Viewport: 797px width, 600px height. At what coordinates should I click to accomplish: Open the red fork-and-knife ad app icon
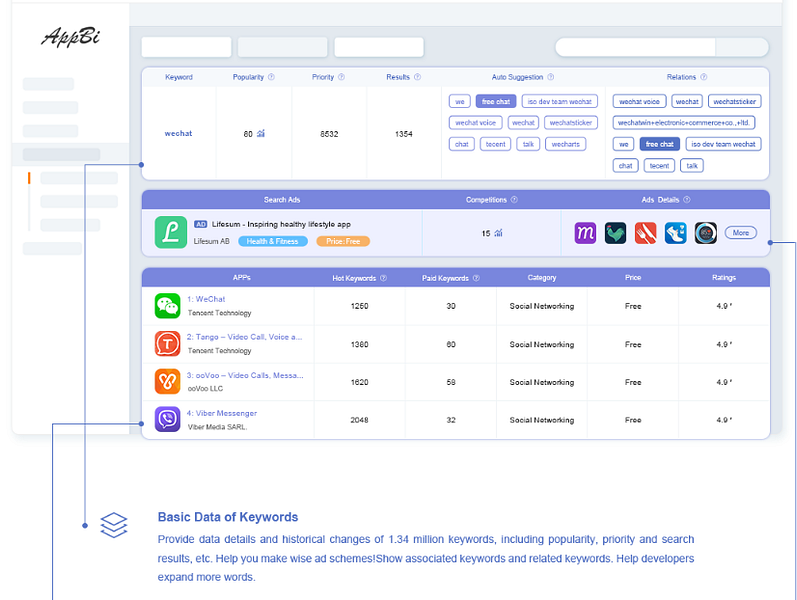click(x=646, y=233)
